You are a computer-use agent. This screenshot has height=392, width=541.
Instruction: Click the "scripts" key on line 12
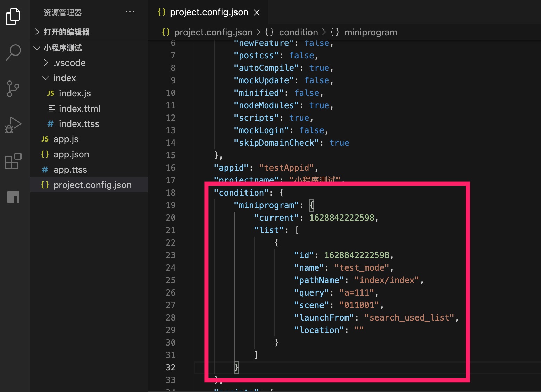256,118
